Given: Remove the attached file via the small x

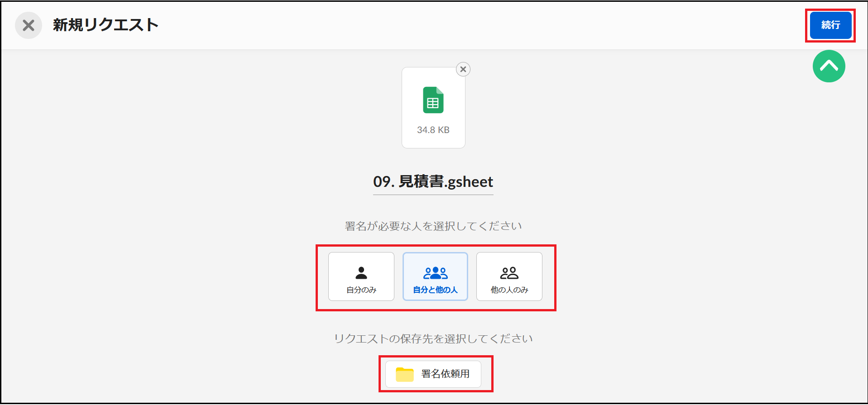Looking at the screenshot, I should tap(463, 69).
